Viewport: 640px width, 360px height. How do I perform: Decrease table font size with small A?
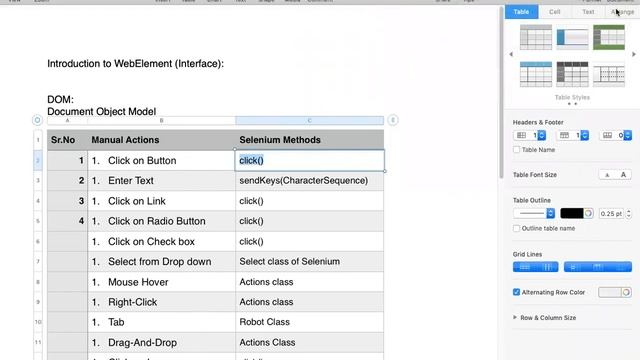tap(607, 175)
